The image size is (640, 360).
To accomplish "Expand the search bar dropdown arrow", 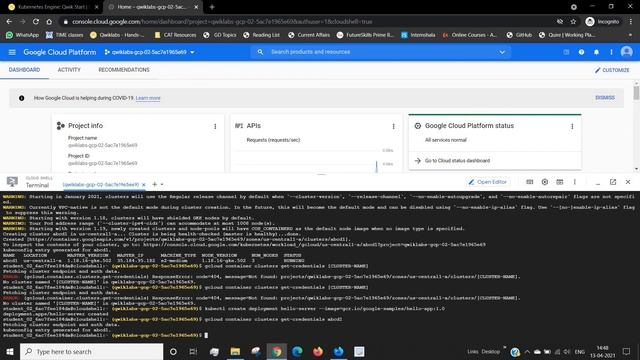I will click(x=502, y=52).
